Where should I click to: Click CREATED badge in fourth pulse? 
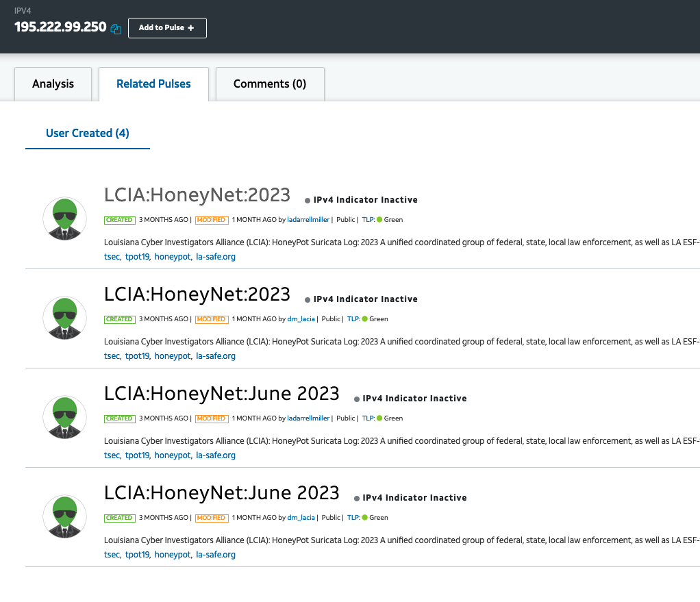(120, 518)
